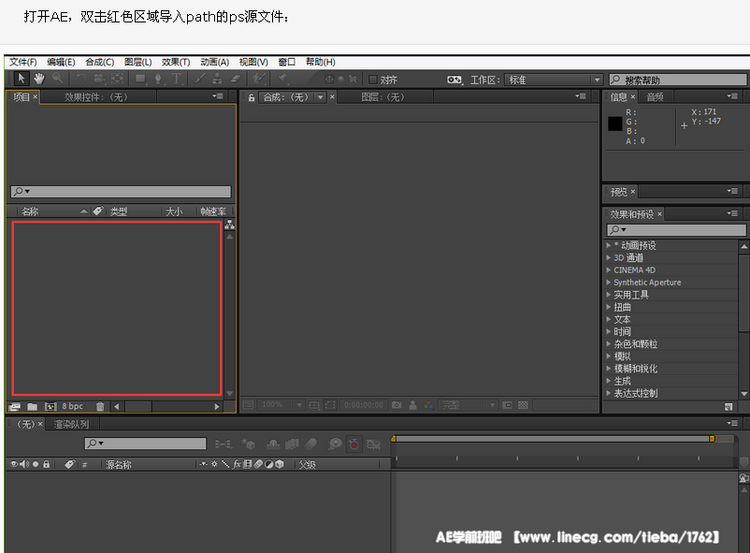750x553 pixels.
Task: Open the workspace (工作区) 标准 dropdown
Action: coord(553,80)
